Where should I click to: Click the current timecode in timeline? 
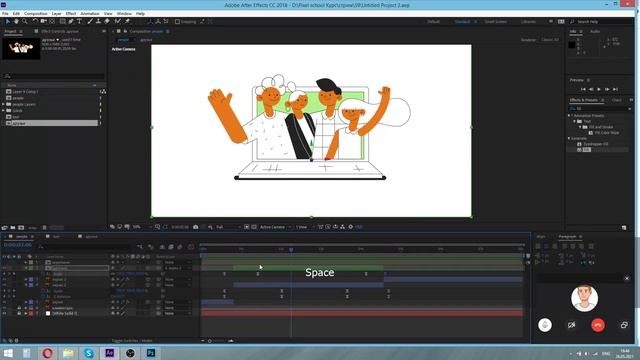click(18, 245)
